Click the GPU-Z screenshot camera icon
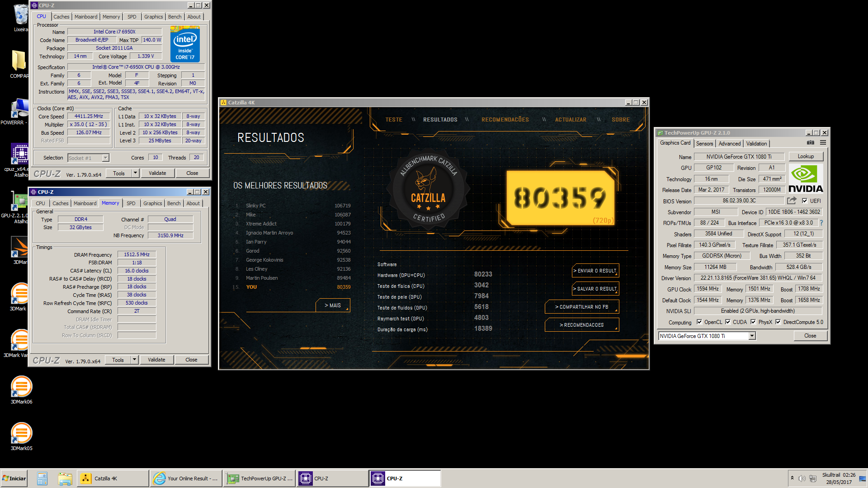The height and width of the screenshot is (488, 868). pos(811,143)
